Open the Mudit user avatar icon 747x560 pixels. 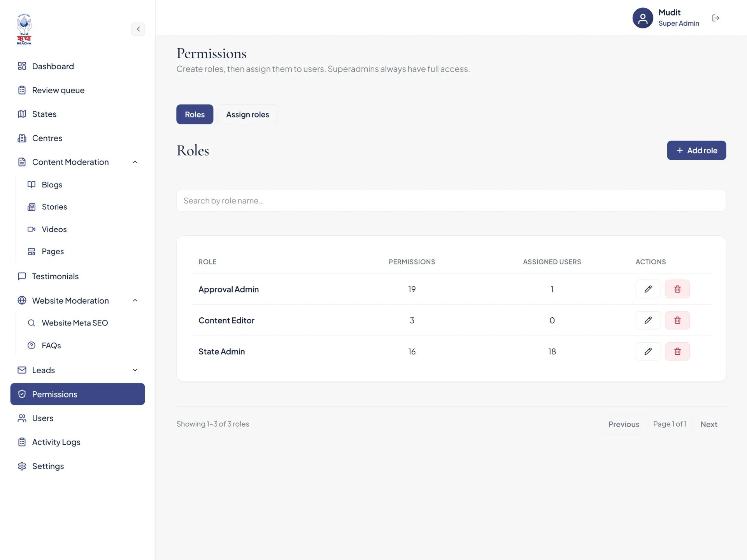point(642,18)
